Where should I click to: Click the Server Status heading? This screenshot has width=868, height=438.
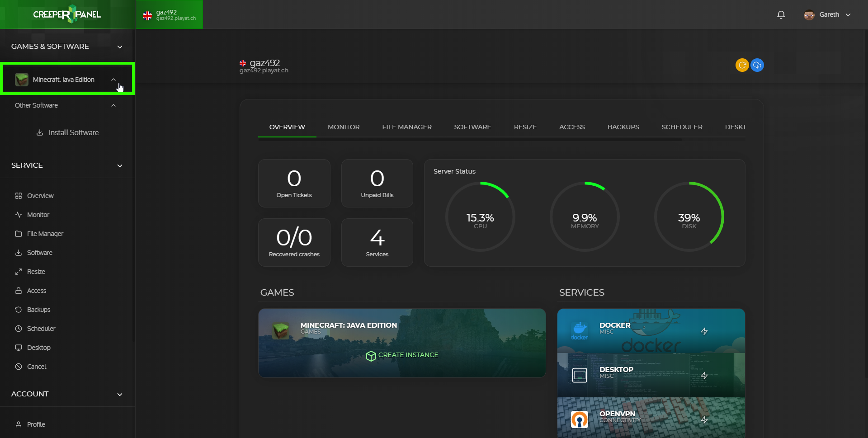pyautogui.click(x=454, y=171)
